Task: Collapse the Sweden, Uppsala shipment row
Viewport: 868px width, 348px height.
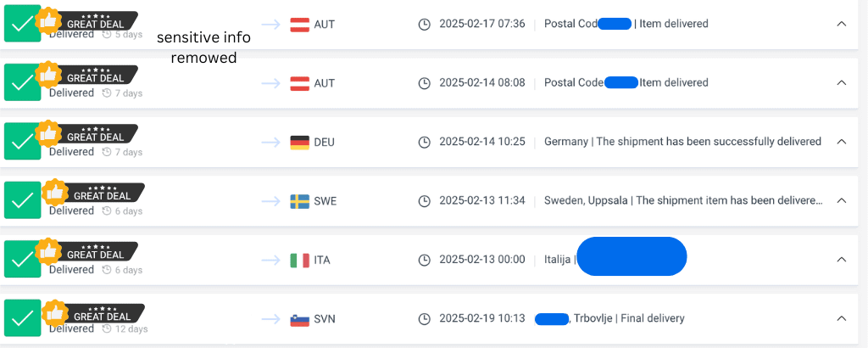Action: point(842,200)
